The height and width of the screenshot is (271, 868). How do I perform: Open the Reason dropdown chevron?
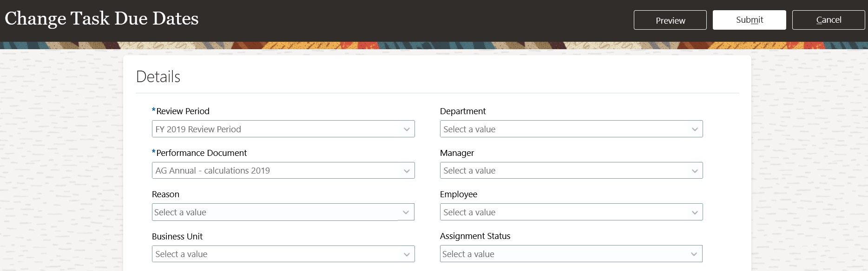(406, 212)
